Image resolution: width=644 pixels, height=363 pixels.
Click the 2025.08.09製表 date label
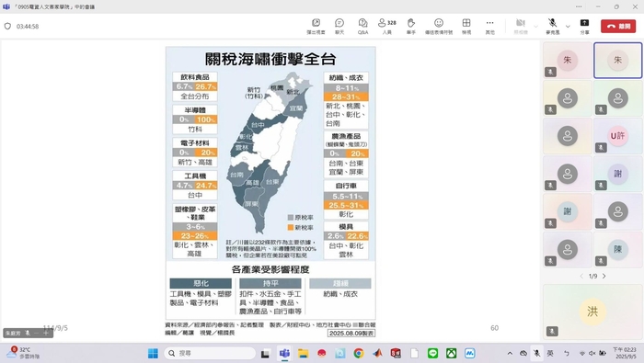click(351, 333)
